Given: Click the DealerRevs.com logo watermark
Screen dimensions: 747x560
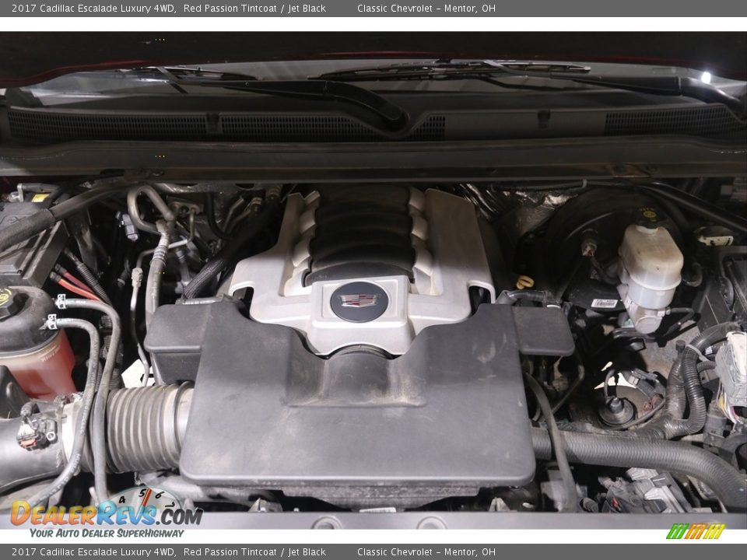Looking at the screenshot, I should click(106, 514).
